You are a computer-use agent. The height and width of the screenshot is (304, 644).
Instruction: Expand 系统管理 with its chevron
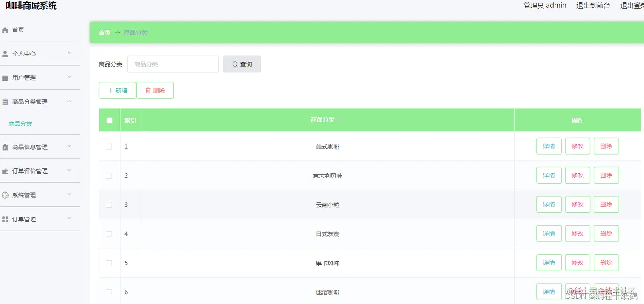69,194
